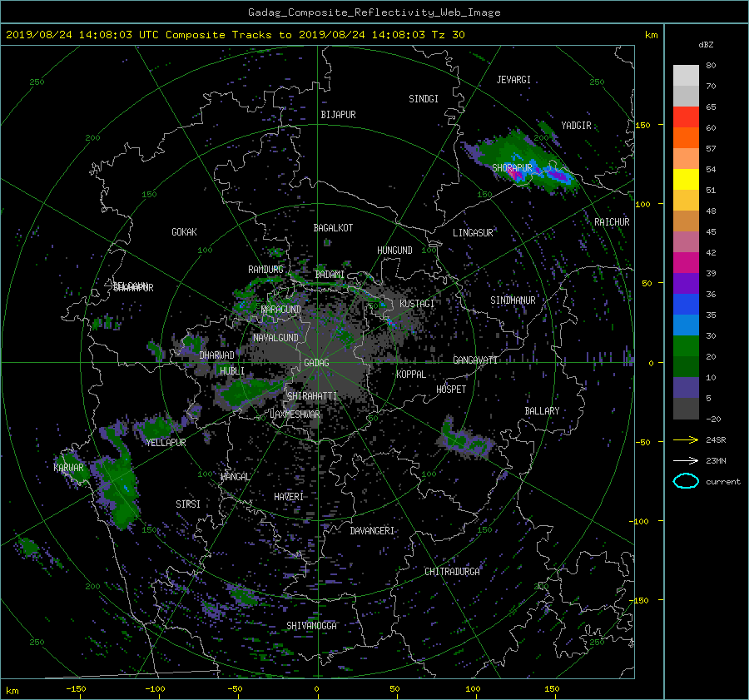Image resolution: width=749 pixels, height=700 pixels.
Task: Click the green echo patch southwest of Hospet
Action: (x=466, y=440)
